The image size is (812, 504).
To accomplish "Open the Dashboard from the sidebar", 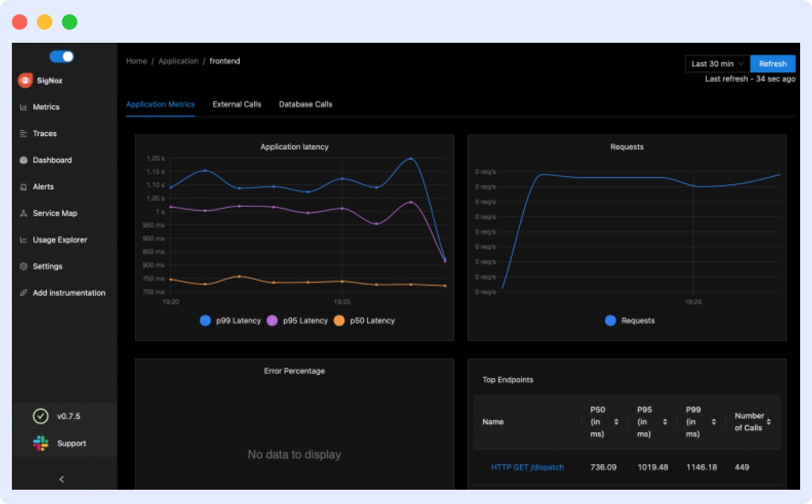I will [24, 160].
